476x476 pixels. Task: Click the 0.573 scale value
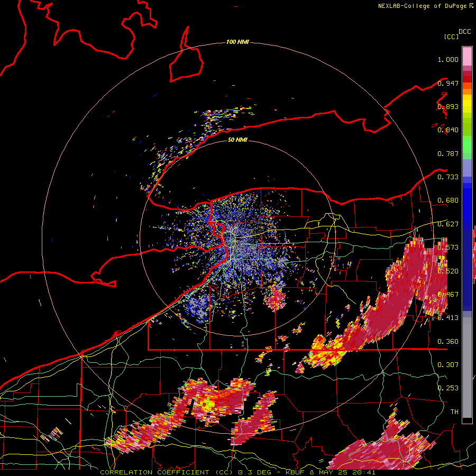point(448,248)
